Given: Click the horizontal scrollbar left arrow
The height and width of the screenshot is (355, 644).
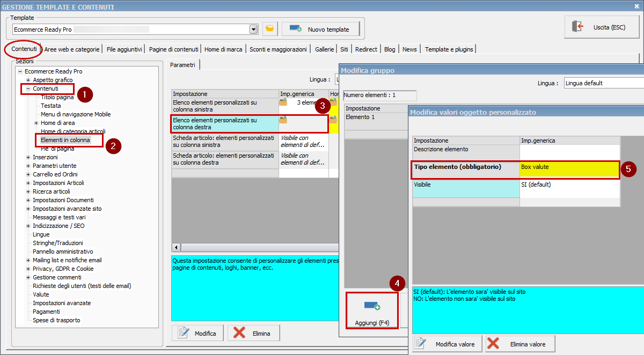Looking at the screenshot, I should tap(175, 247).
